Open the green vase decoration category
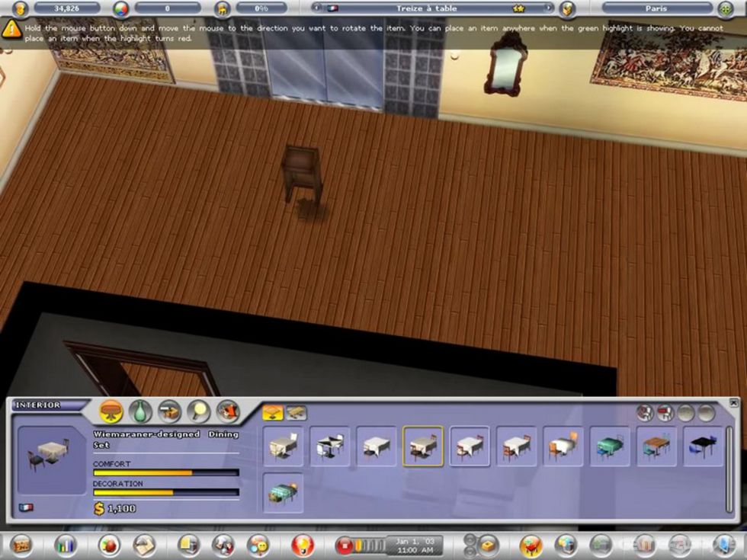This screenshot has width=747, height=560. tap(140, 411)
